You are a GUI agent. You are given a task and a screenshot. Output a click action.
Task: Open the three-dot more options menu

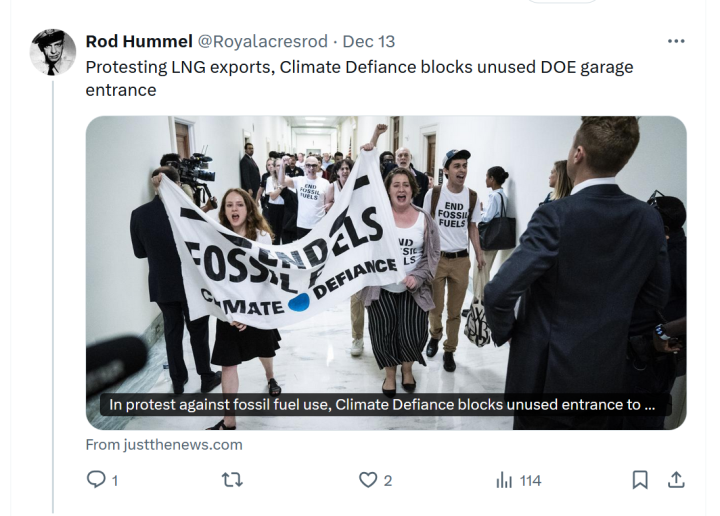click(x=676, y=41)
